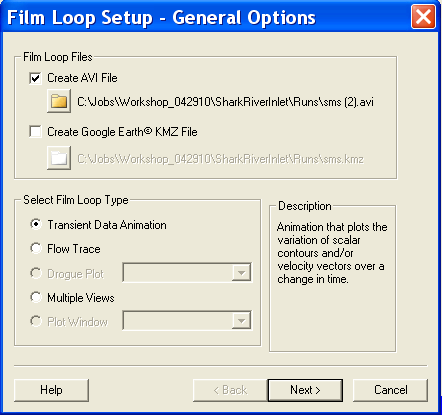Open the AVI file browse folder icon

coord(59,101)
